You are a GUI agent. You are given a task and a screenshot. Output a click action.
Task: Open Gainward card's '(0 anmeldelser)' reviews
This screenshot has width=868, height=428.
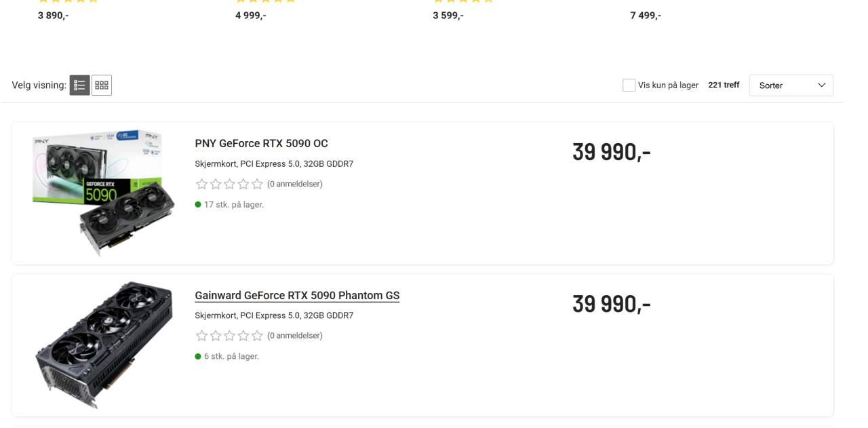(294, 336)
